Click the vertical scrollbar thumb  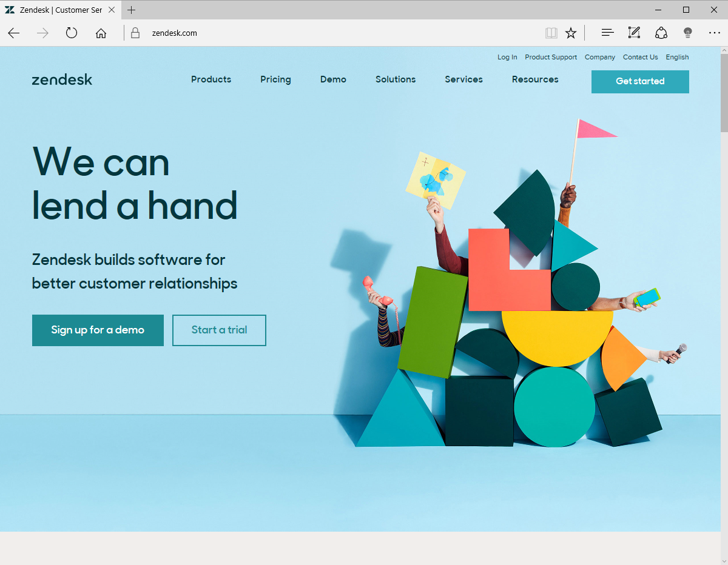(724, 94)
